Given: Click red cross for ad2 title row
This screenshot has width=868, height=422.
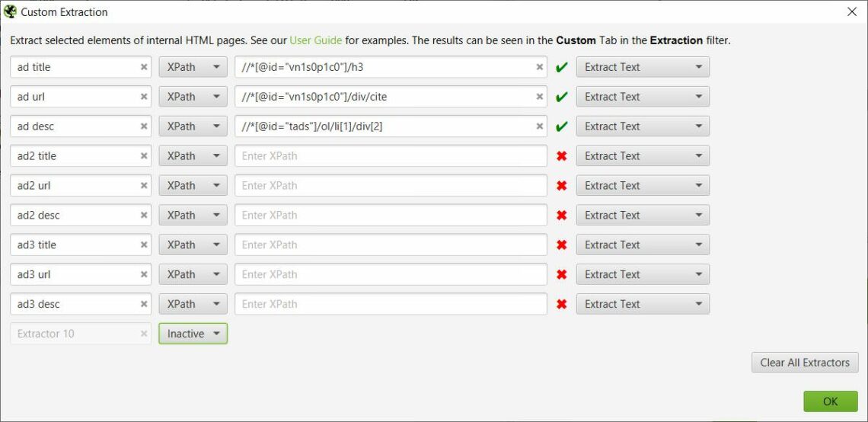Looking at the screenshot, I should pyautogui.click(x=561, y=156).
